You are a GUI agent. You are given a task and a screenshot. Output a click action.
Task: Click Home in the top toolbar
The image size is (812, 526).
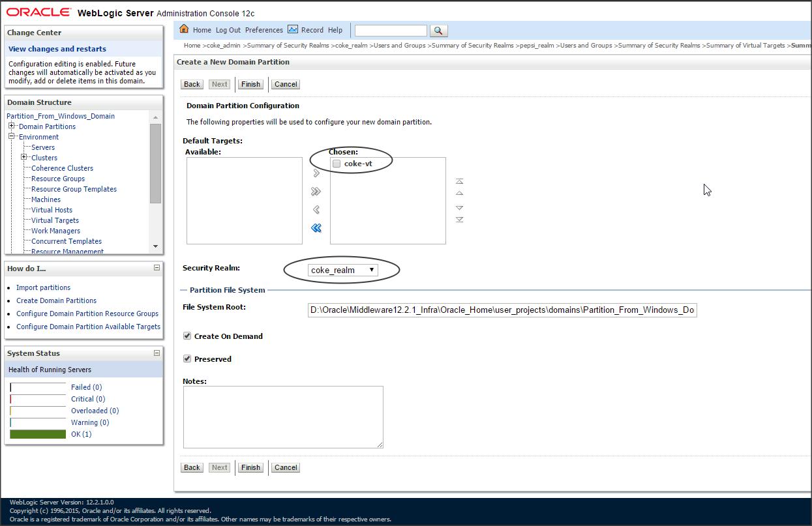coord(202,30)
